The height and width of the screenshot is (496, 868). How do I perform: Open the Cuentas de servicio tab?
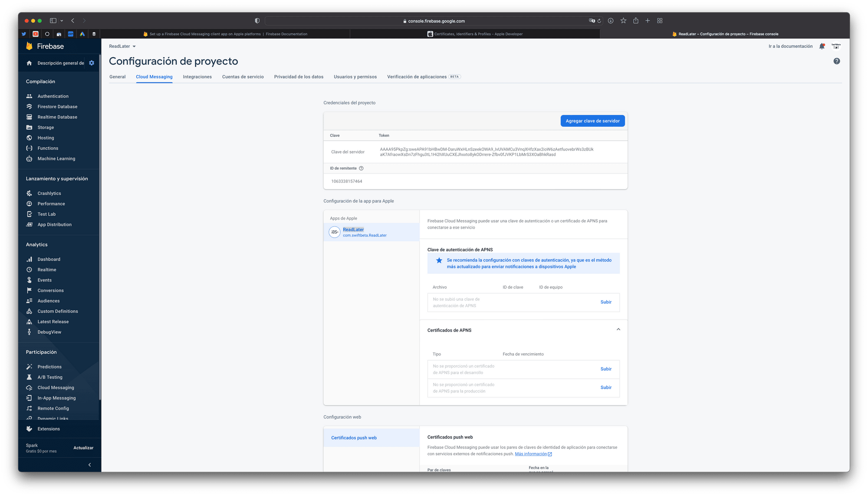coord(243,77)
